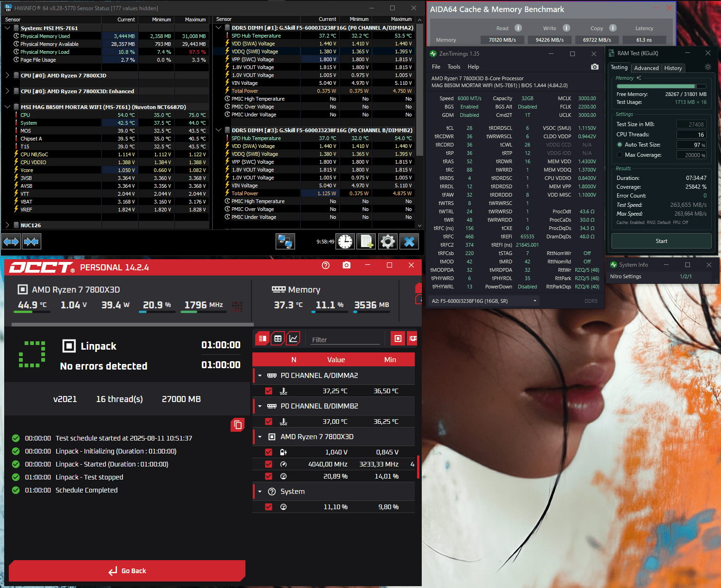Click HWiNFO blue X close sensors icon
The image size is (721, 588).
pos(409,242)
